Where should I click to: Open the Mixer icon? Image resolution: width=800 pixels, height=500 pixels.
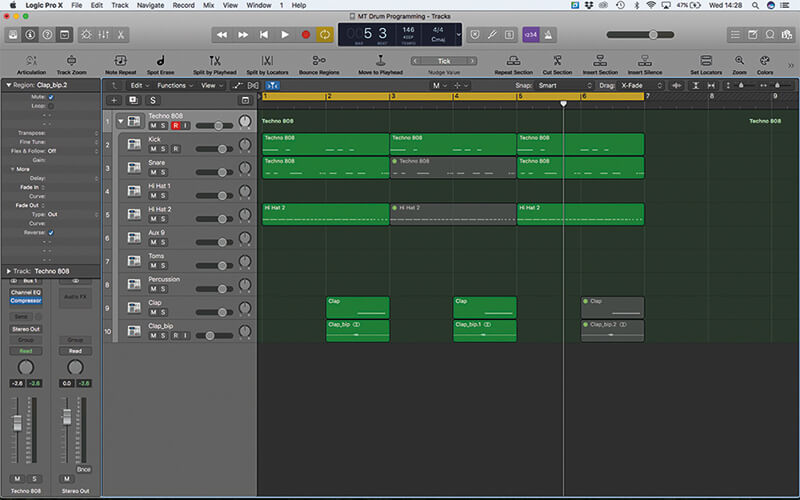point(104,35)
